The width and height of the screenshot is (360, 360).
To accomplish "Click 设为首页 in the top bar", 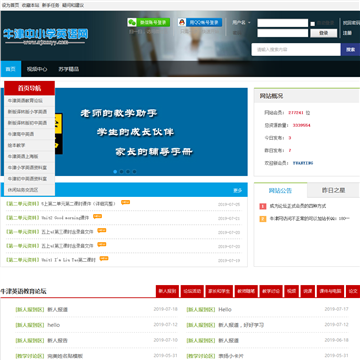I will pos(11,5).
